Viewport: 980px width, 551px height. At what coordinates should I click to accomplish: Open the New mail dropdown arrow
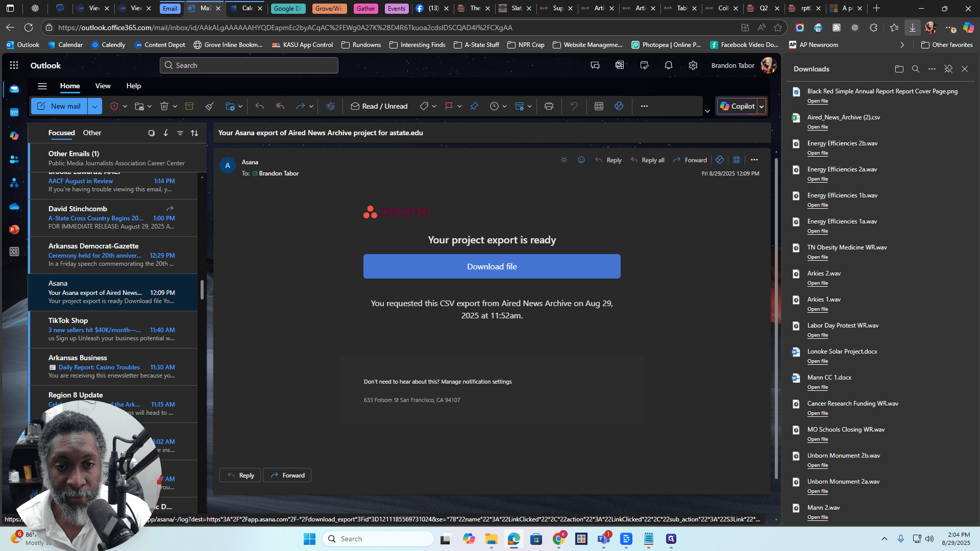95,106
